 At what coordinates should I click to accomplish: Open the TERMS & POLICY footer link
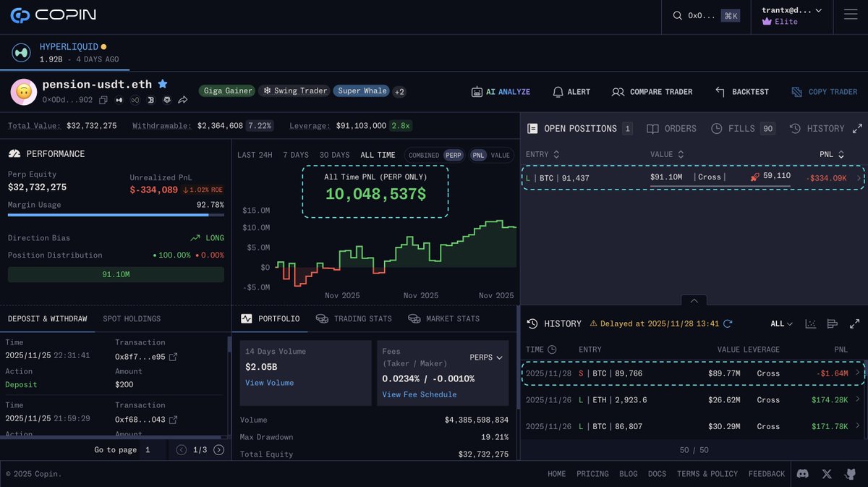pyautogui.click(x=707, y=474)
